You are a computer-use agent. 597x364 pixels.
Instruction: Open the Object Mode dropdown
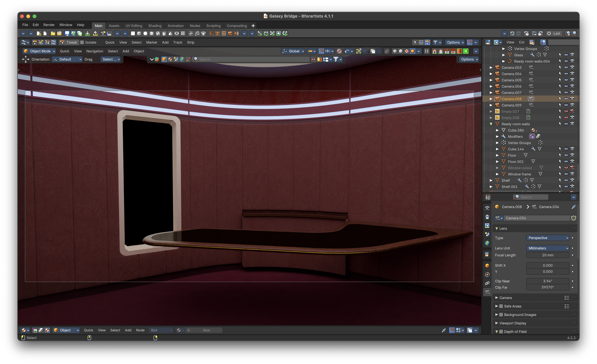click(x=39, y=51)
